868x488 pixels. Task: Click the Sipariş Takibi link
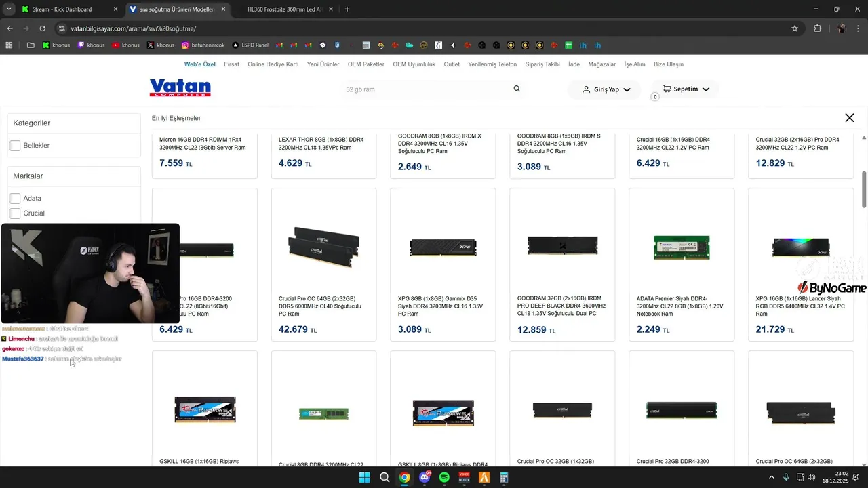point(542,64)
